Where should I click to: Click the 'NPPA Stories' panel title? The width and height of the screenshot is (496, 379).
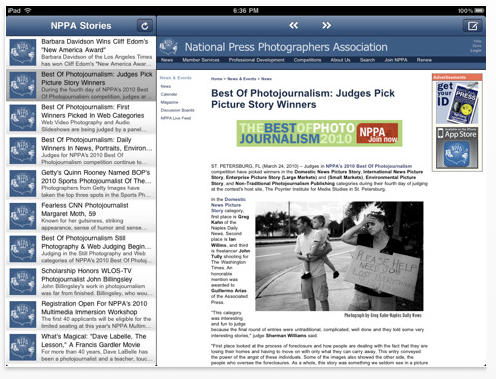coord(81,26)
